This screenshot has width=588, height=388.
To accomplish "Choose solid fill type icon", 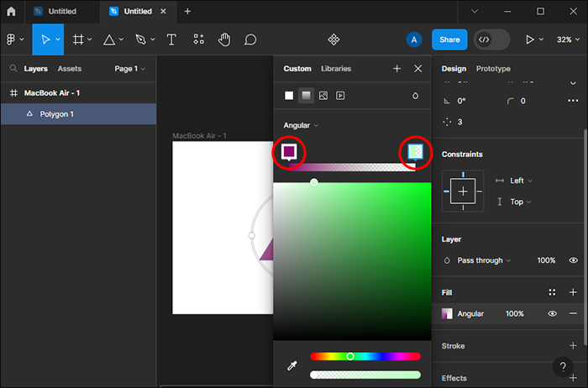I will [x=289, y=96].
